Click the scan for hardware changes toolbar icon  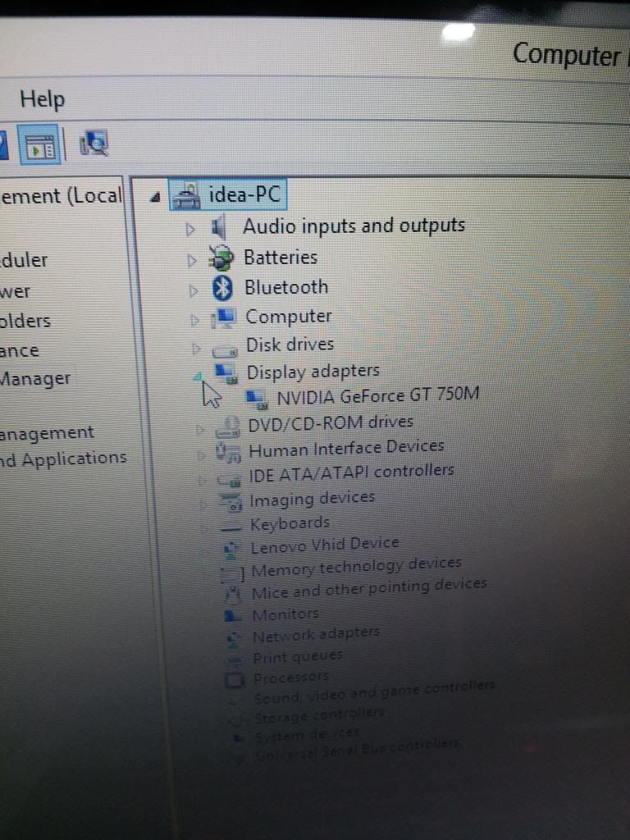(94, 145)
